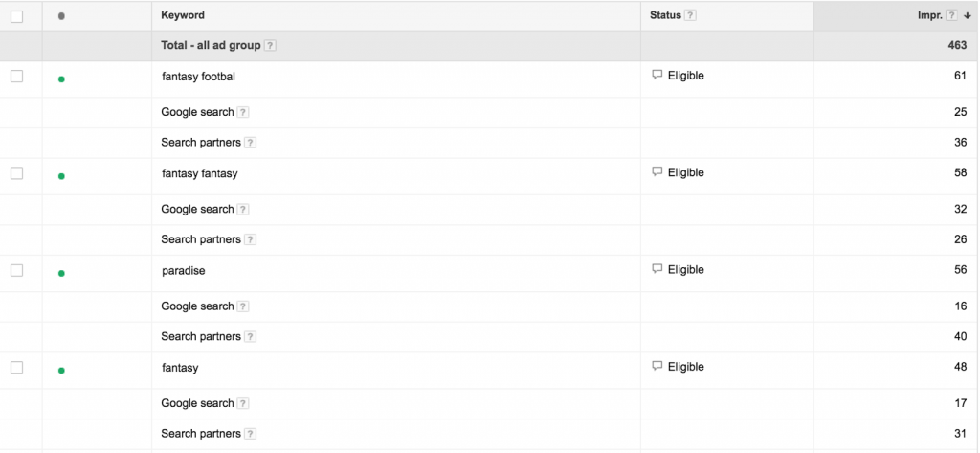Click the green status dot for fantasy fantasy
This screenshot has height=453, width=980.
coord(61,176)
